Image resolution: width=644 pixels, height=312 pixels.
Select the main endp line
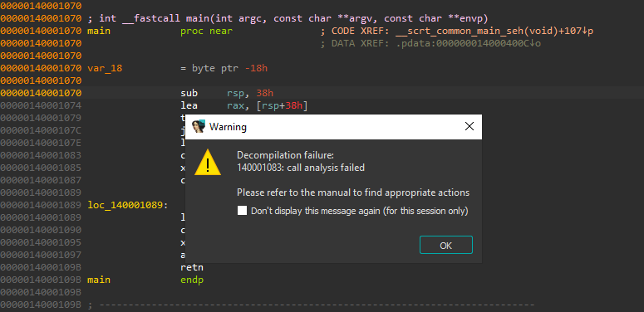145,280
